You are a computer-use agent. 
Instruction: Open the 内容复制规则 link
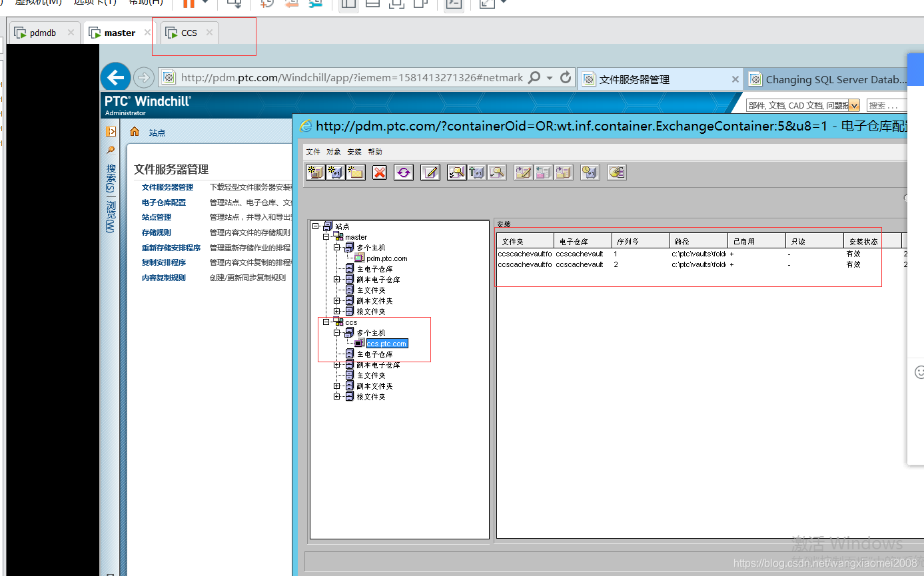[x=164, y=278]
